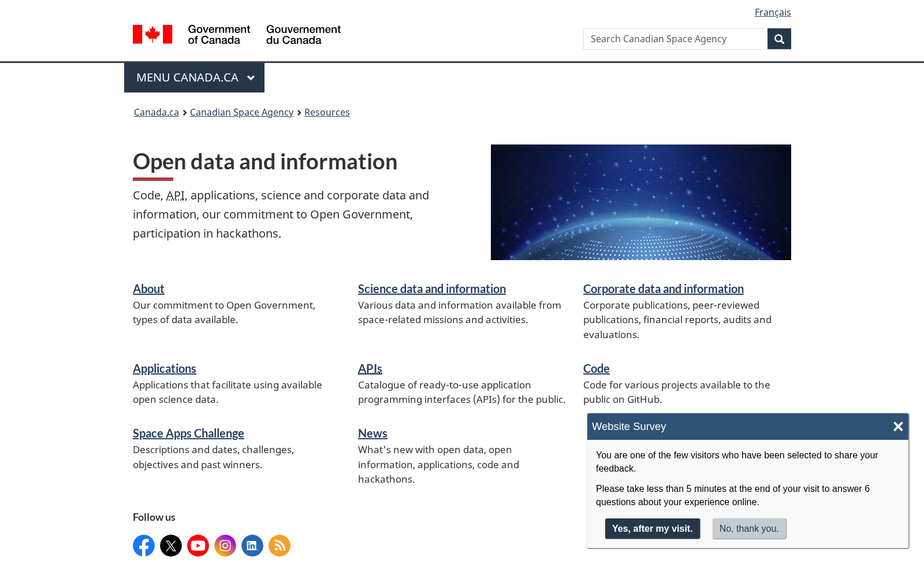Open Canadian Space Agency breadcrumb link
The width and height of the screenshot is (924, 578).
tap(241, 112)
